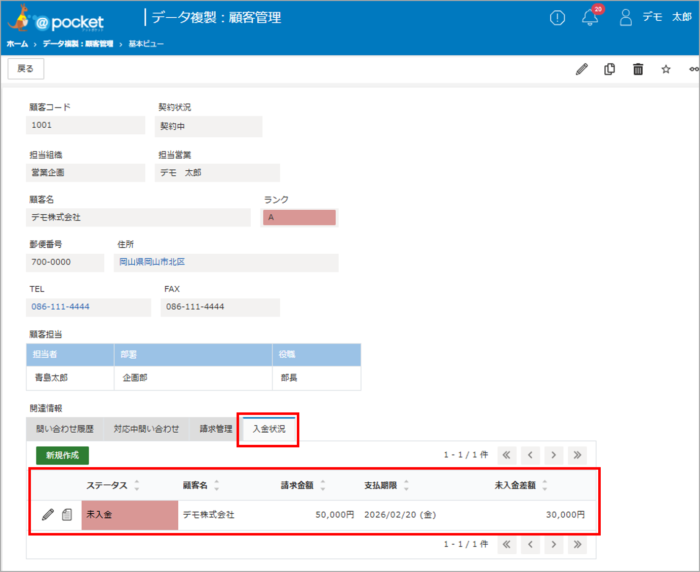
Task: Click the 契約状況 field 契約中
Action: [x=208, y=126]
